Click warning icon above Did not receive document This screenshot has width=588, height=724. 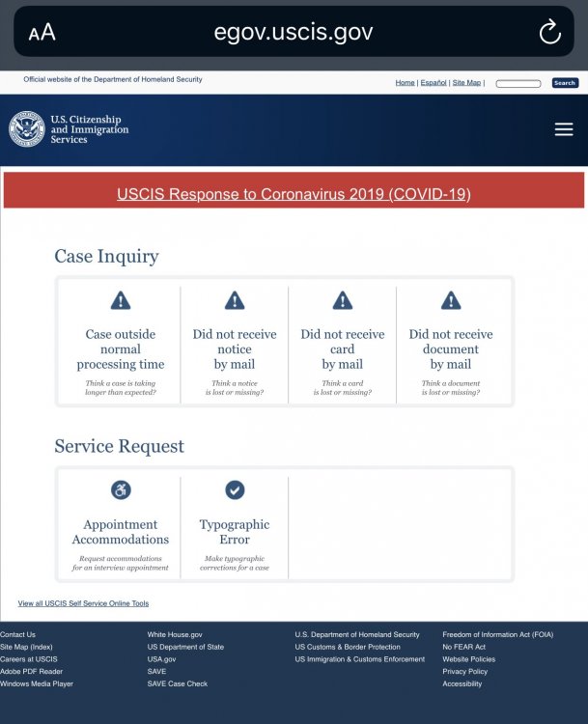point(451,300)
